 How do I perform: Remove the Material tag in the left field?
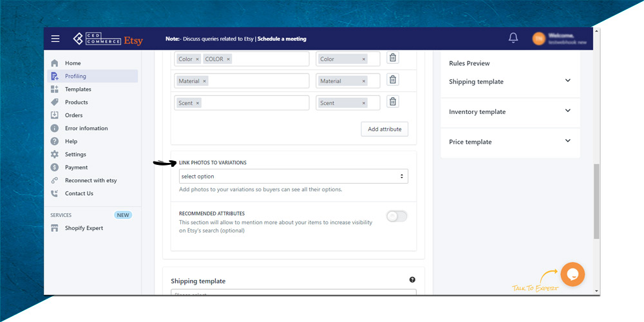point(204,81)
